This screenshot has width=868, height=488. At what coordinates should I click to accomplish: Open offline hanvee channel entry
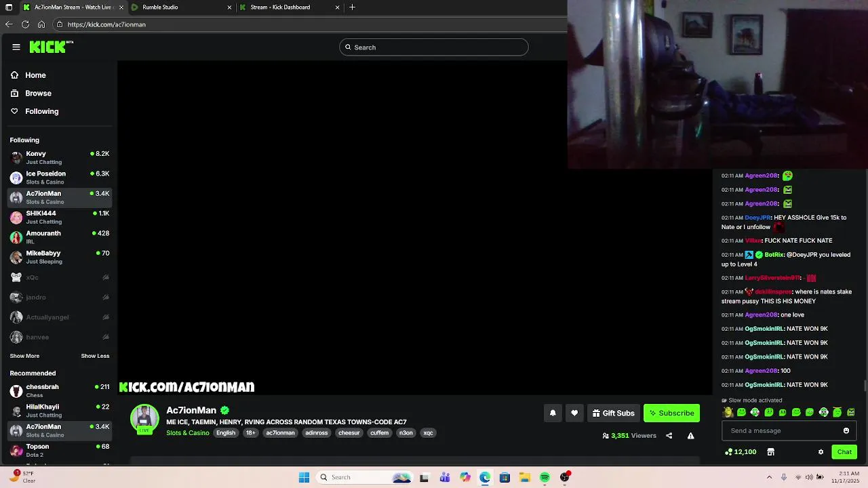point(60,337)
